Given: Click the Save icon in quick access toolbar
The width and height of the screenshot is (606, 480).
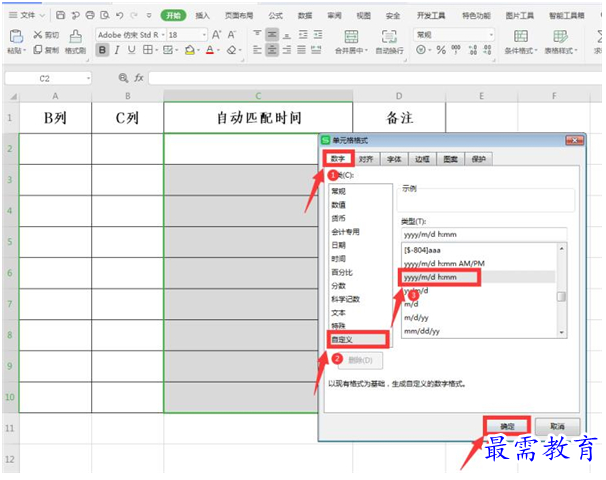Looking at the screenshot, I should 60,15.
